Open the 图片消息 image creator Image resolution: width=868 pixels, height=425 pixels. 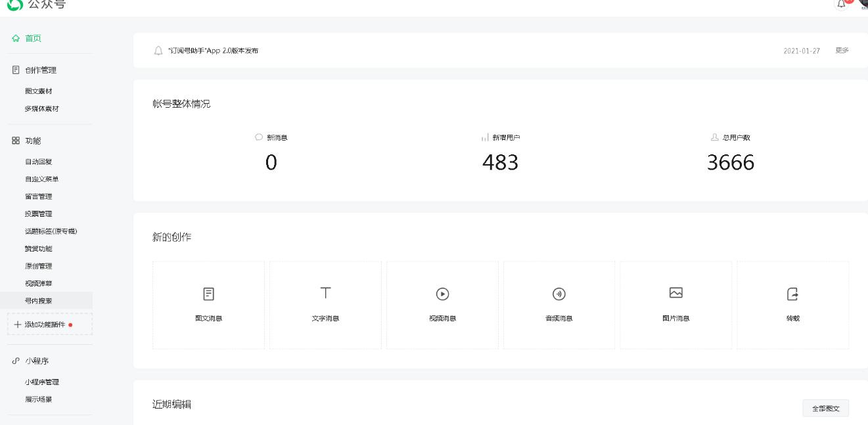tap(675, 305)
